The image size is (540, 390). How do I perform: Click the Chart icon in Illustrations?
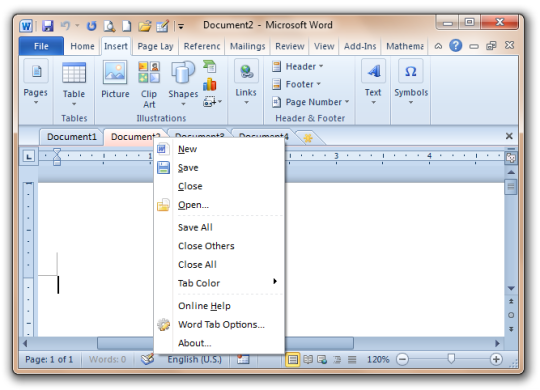pyautogui.click(x=209, y=84)
